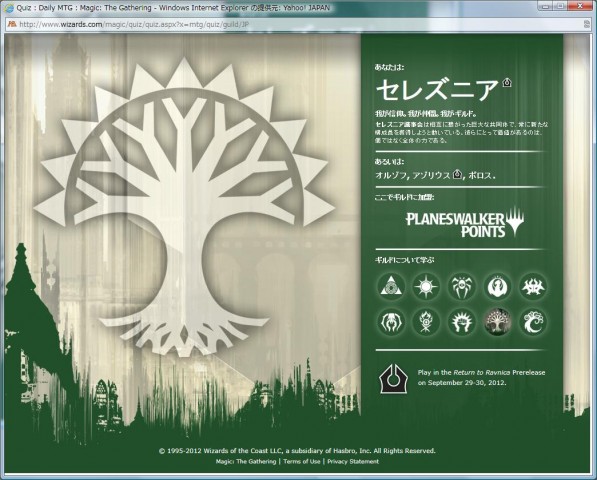Follow the Magic: The Gathering footer link
Viewport: 597px width, 480px height.
(x=246, y=461)
